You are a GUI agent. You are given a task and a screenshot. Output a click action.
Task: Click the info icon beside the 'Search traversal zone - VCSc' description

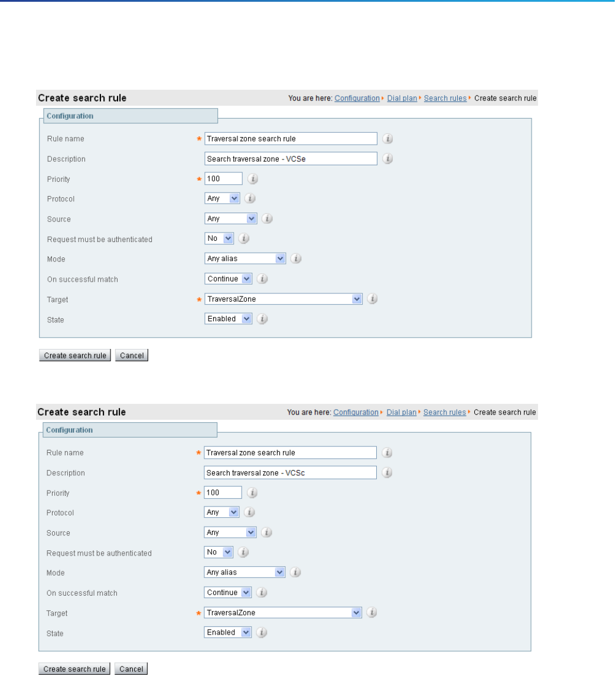click(x=387, y=472)
